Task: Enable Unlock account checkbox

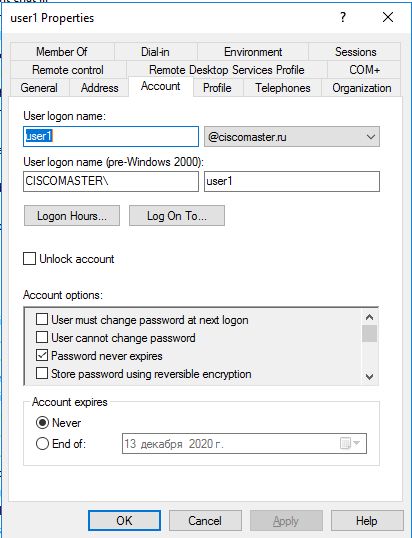Action: (30, 259)
